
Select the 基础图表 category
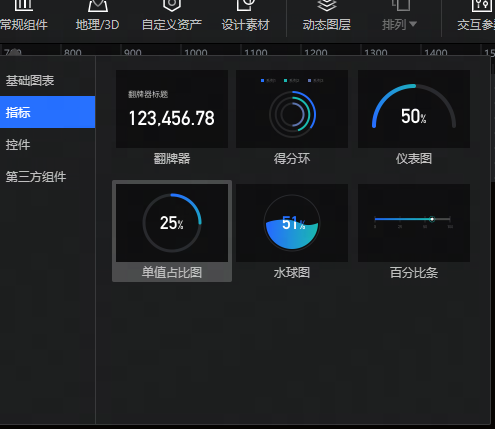click(x=48, y=80)
